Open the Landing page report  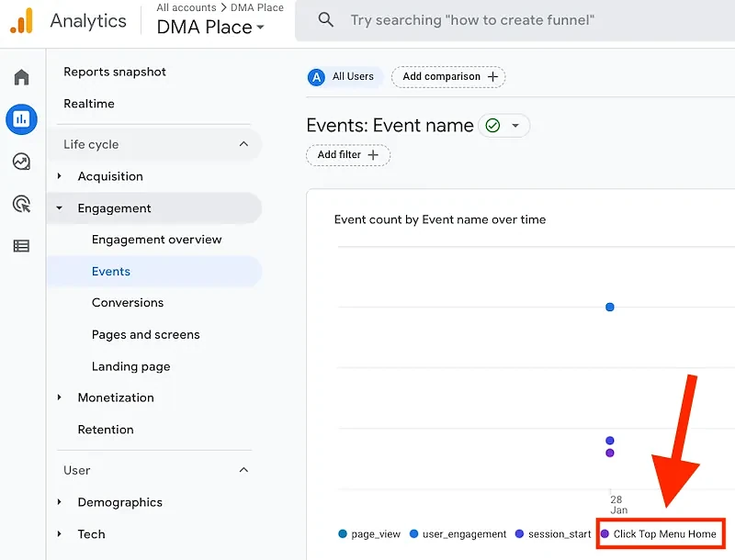click(x=130, y=366)
